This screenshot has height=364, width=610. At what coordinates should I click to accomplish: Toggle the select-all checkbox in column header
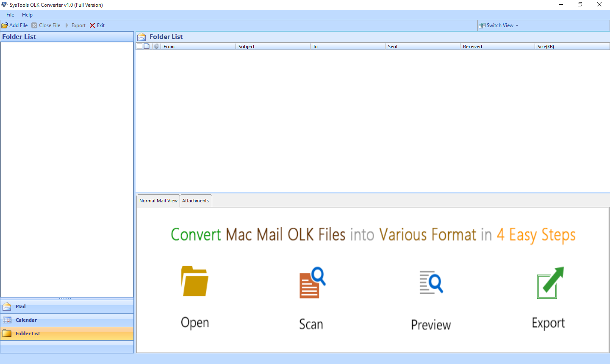coord(139,46)
